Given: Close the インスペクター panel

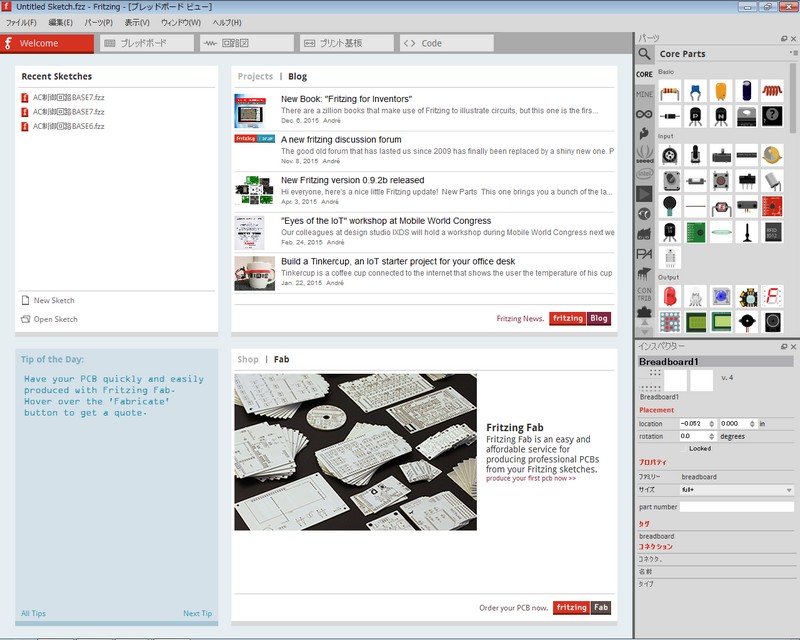Looking at the screenshot, I should tap(793, 347).
